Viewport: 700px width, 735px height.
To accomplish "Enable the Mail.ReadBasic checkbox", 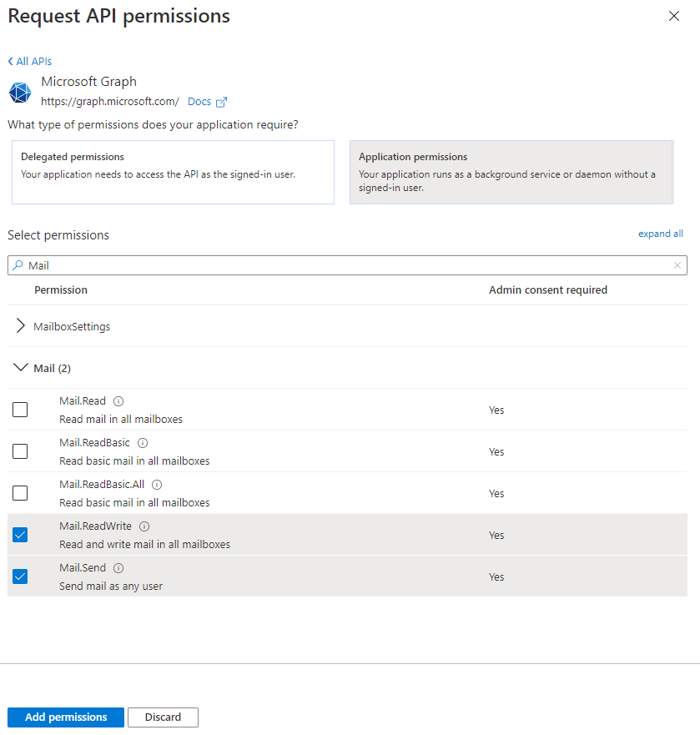I will pos(20,451).
